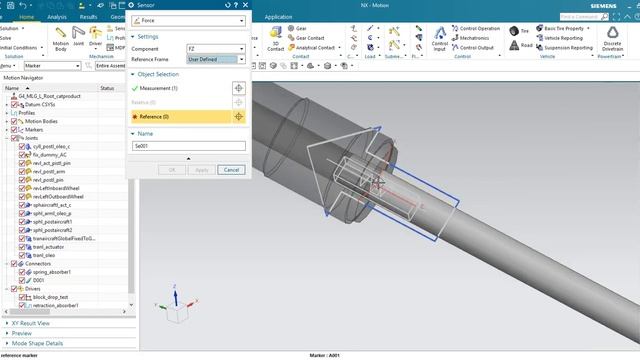Toggle Motion Bodies checkbox
The width and height of the screenshot is (640, 360).
coord(14,121)
